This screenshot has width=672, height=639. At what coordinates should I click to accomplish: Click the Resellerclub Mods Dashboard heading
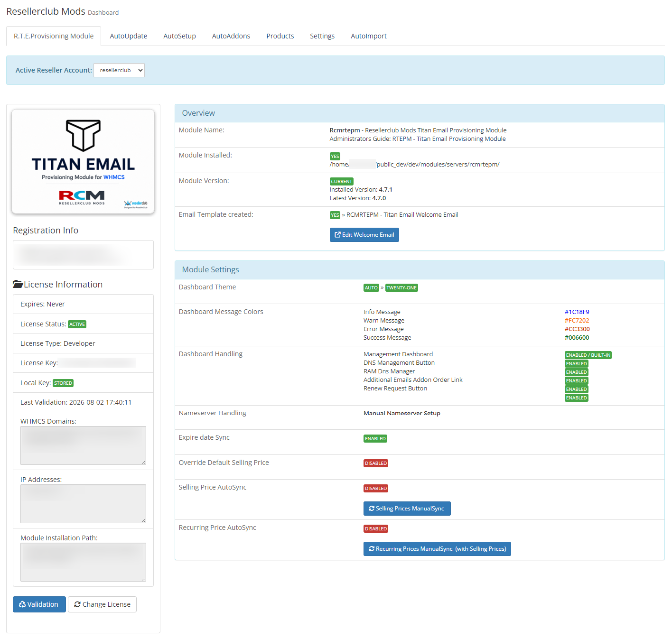(x=62, y=12)
